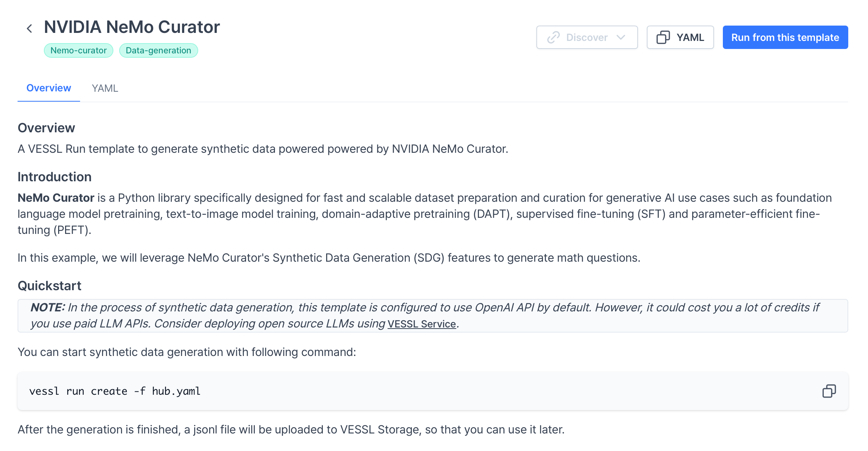
Task: Click the YAML button in the header
Action: 680,37
